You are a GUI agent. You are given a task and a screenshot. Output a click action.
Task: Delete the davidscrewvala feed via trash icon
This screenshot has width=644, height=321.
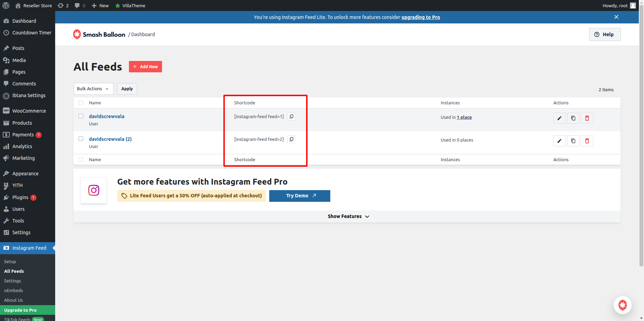pos(587,118)
